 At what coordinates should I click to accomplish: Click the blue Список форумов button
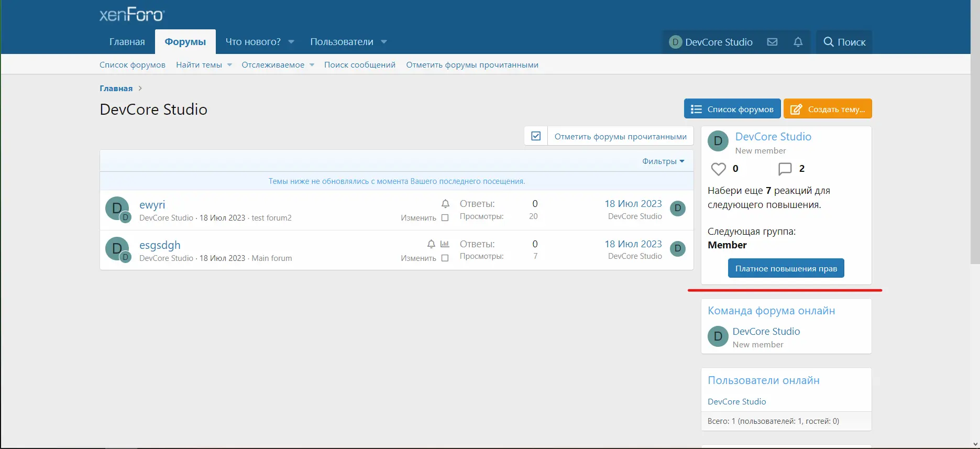pos(732,109)
